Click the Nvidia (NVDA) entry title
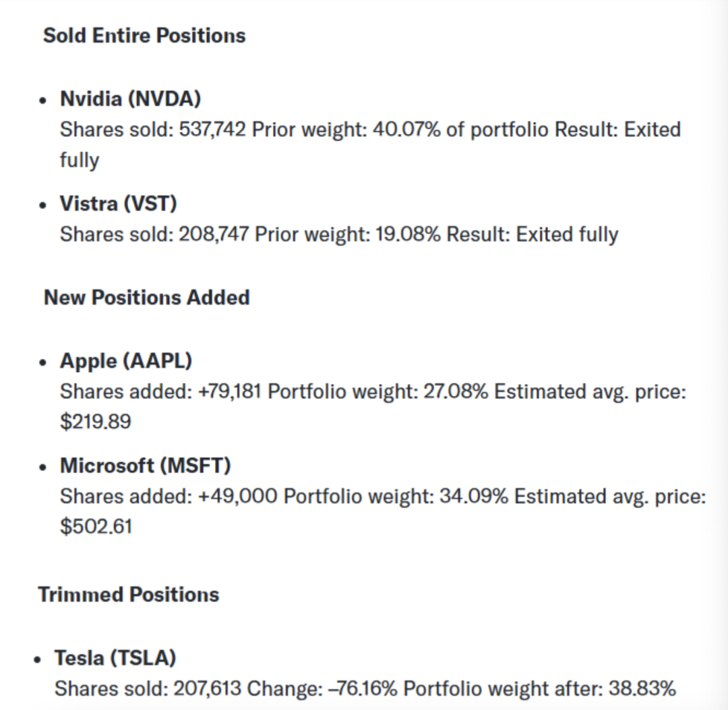 (130, 99)
